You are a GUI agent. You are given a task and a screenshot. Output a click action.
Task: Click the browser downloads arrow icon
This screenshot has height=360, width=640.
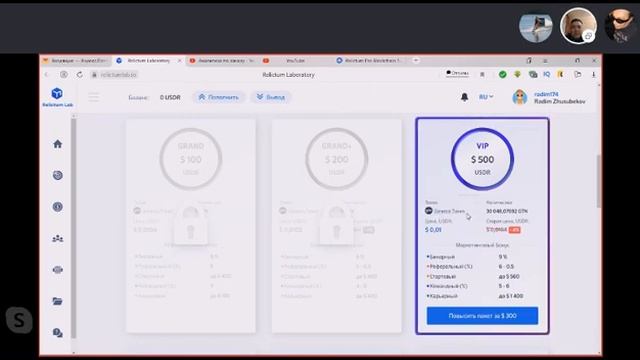pyautogui.click(x=593, y=74)
